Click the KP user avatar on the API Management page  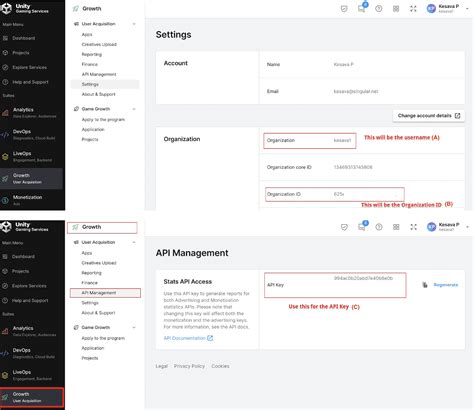point(432,227)
